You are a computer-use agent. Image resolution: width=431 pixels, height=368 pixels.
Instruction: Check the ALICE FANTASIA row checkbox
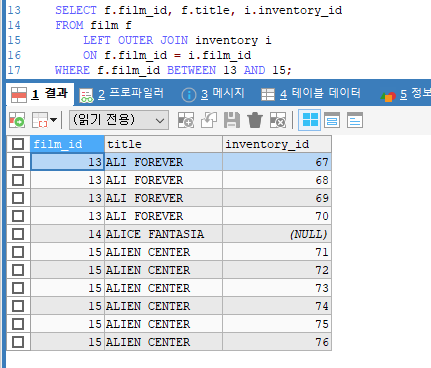pos(18,234)
